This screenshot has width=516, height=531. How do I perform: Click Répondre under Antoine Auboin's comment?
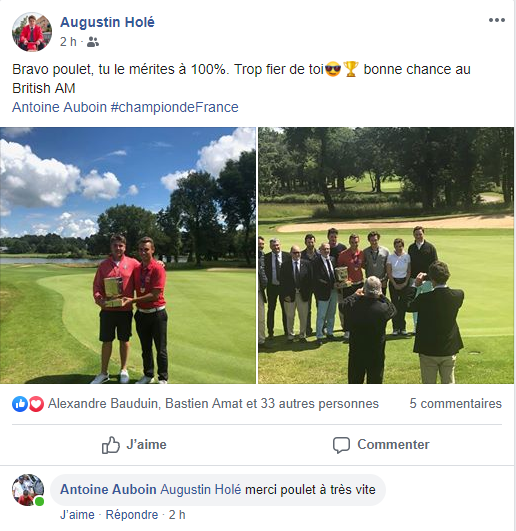132,515
